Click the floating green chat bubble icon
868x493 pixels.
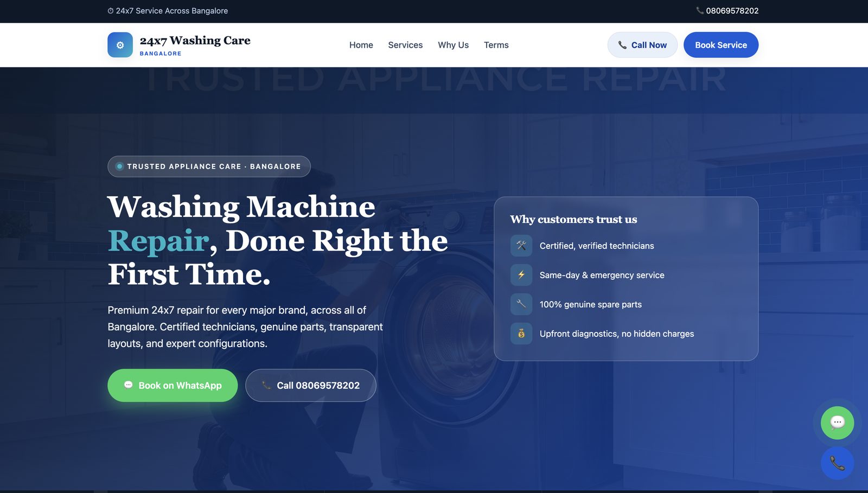coord(837,422)
